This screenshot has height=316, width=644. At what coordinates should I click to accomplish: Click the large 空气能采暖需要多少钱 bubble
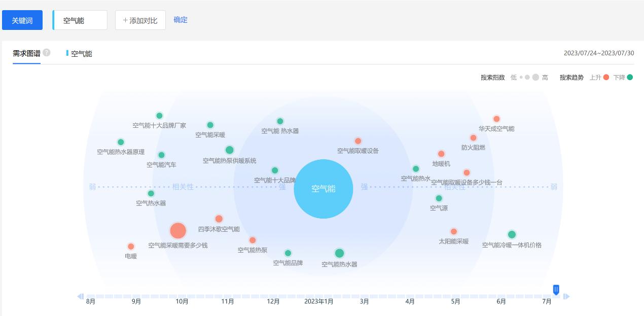178,231
